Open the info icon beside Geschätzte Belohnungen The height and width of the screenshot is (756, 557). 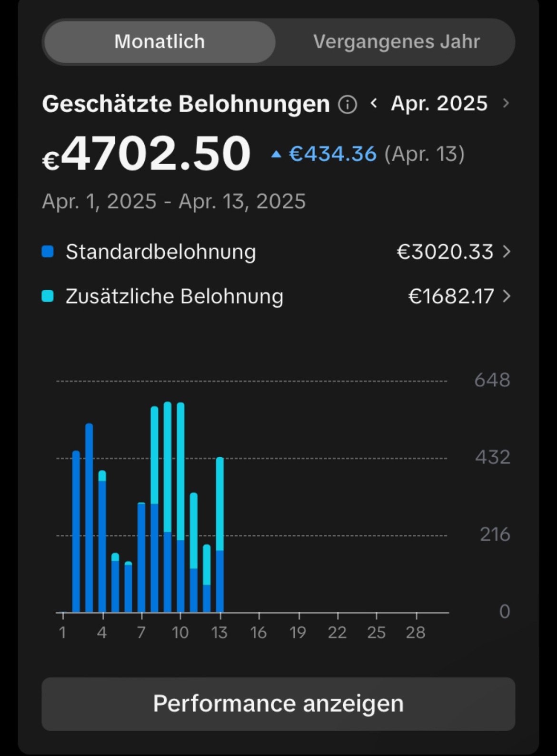pos(348,104)
